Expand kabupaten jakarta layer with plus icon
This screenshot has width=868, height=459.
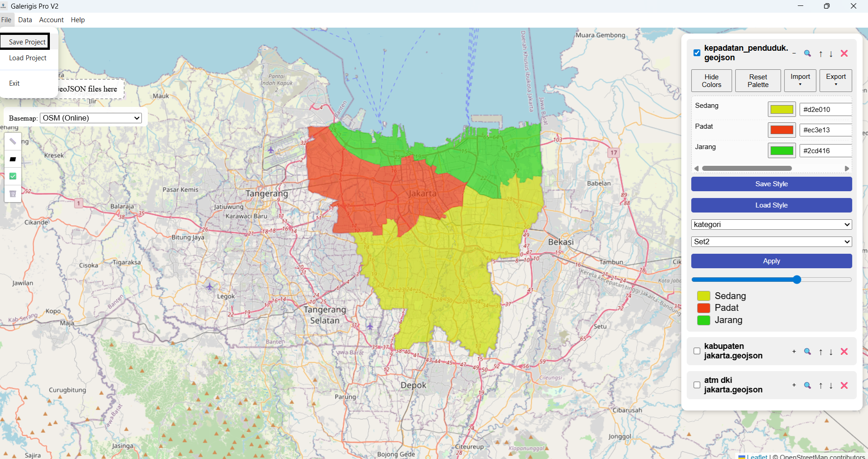point(794,352)
